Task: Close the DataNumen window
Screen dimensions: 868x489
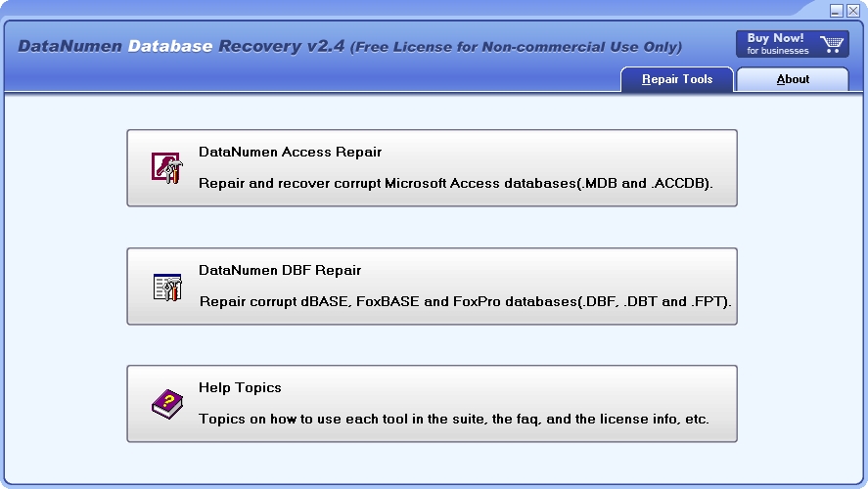Action: tap(853, 11)
